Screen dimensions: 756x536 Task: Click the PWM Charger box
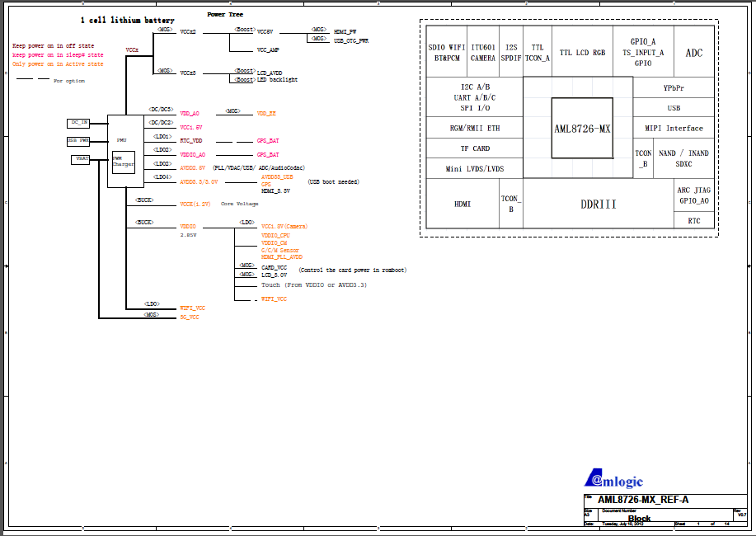[x=124, y=162]
